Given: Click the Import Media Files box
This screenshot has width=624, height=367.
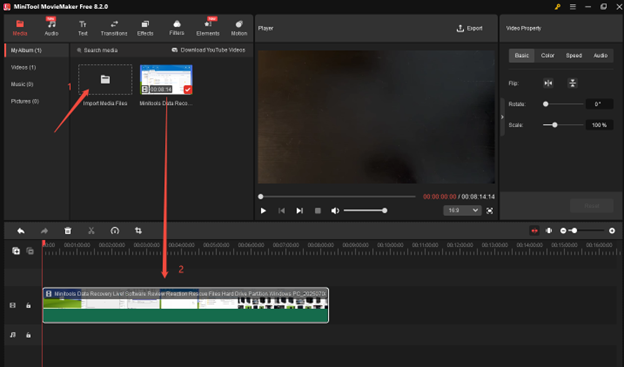Looking at the screenshot, I should [x=105, y=80].
